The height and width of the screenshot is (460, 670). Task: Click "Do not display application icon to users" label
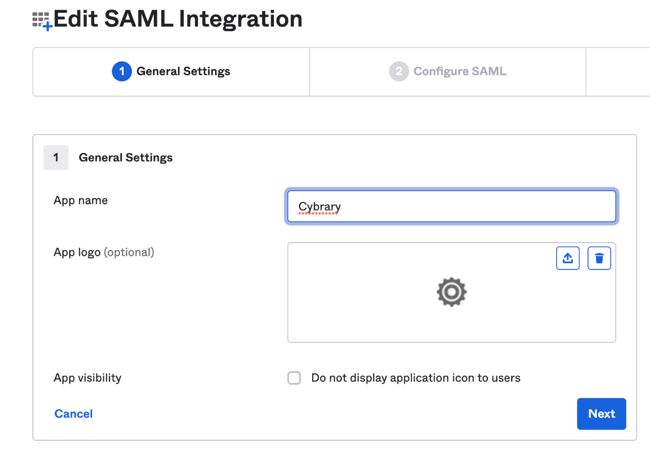coord(415,378)
